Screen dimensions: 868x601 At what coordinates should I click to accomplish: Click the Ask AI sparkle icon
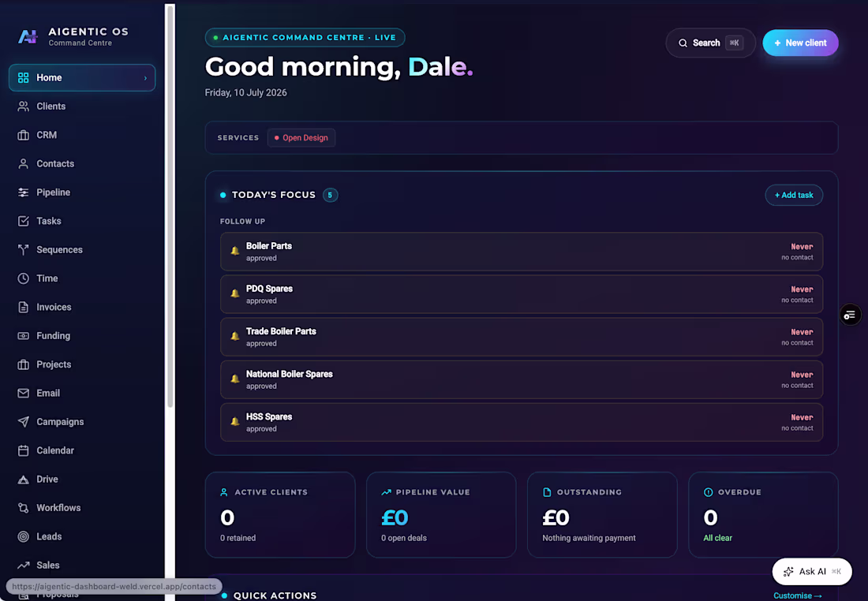point(788,572)
